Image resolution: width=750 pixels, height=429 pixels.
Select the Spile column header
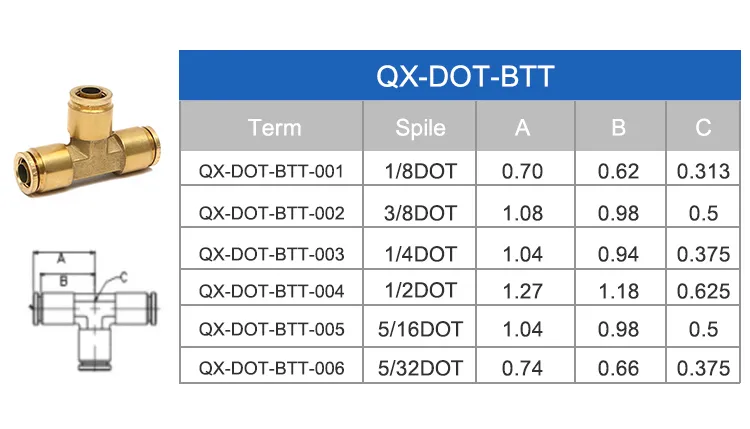(420, 127)
